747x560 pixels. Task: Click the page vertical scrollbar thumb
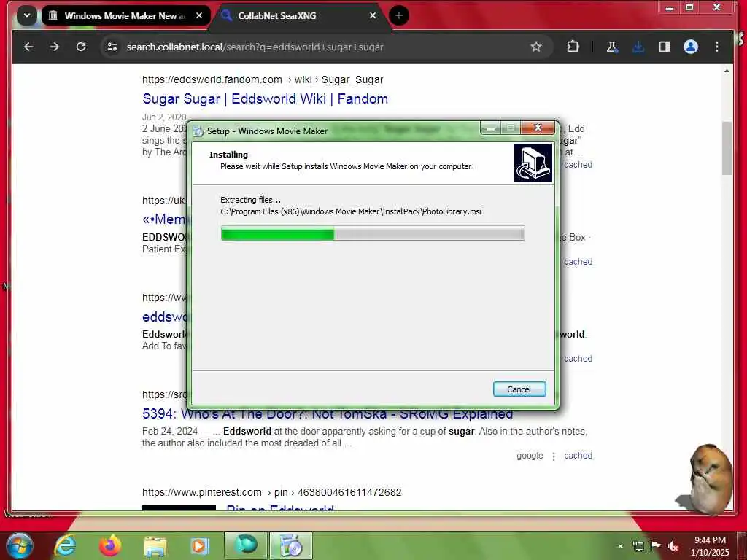[727, 148]
